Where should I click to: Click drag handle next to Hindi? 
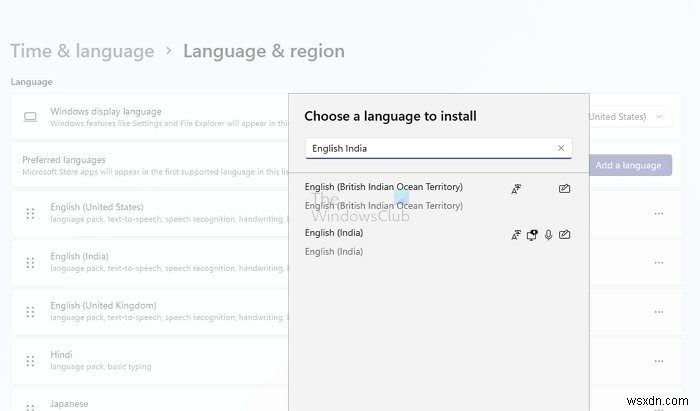30,359
